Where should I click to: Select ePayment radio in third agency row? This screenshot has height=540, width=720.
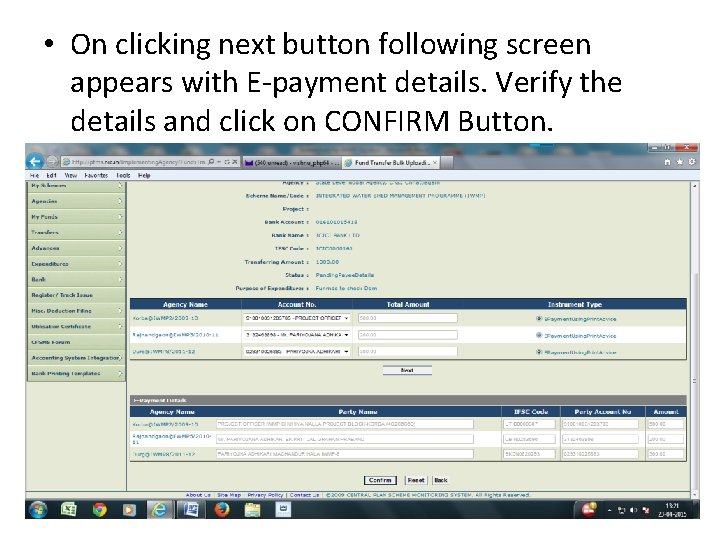tap(539, 352)
